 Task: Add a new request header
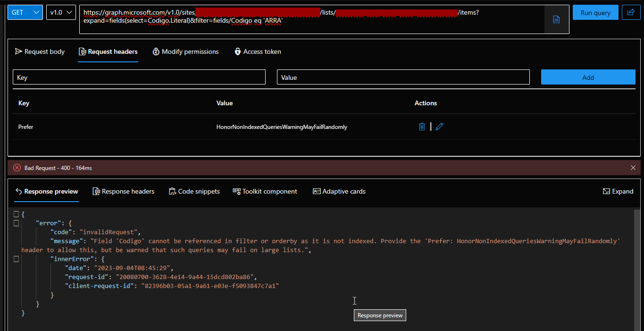coord(588,76)
